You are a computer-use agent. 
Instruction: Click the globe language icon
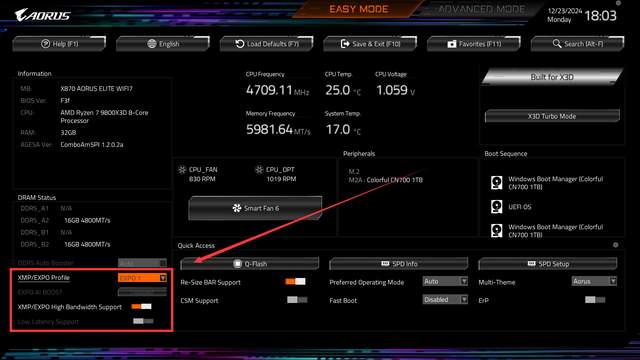[152, 44]
